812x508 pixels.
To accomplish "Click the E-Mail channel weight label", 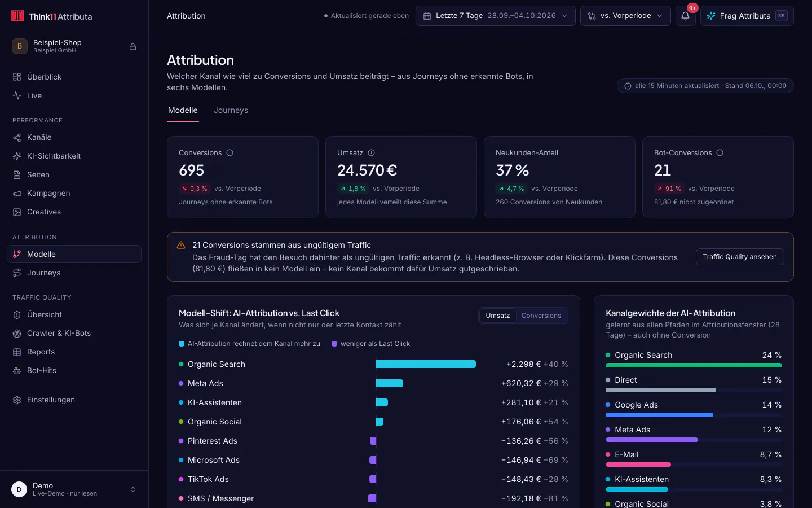I will (626, 454).
